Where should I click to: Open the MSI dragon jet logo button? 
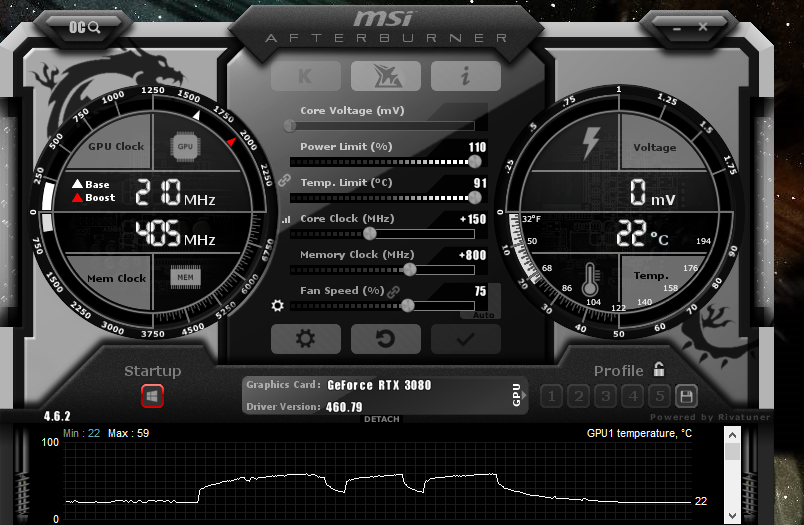point(386,76)
